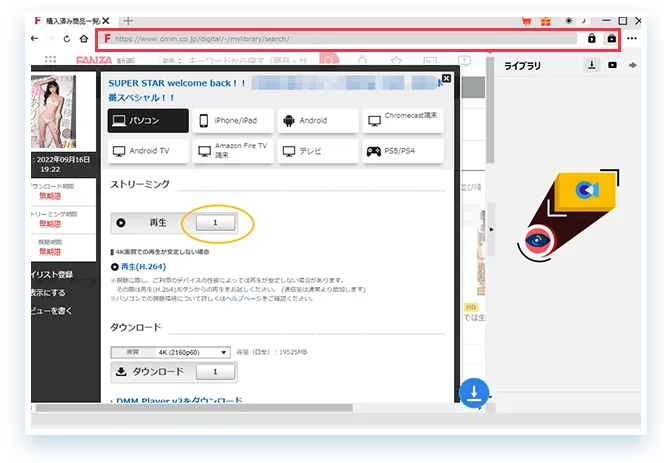Image resolution: width=664 pixels, height=463 pixels.
Task: Select the Amazon Fire TV端末 tab
Action: coord(233,151)
